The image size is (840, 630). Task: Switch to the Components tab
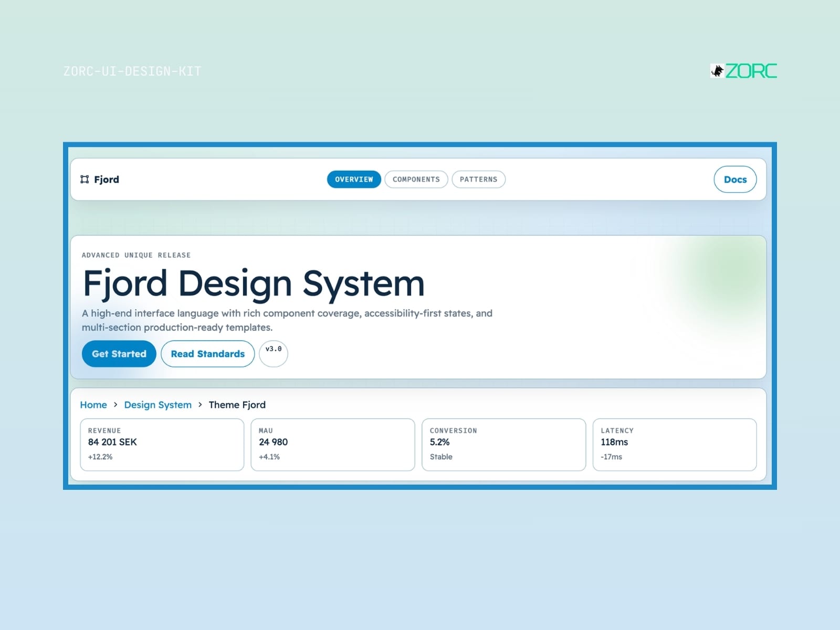[x=416, y=180]
